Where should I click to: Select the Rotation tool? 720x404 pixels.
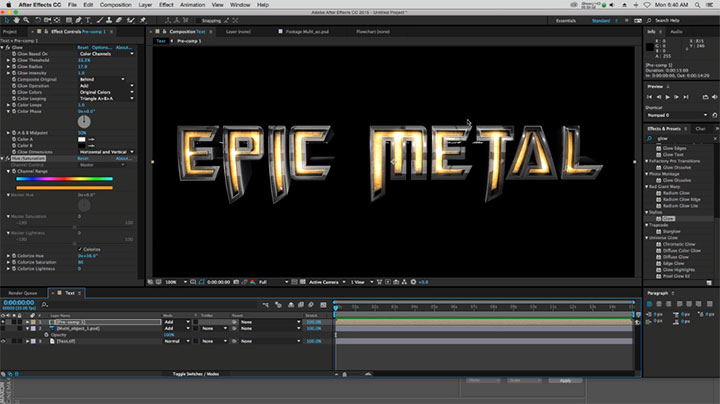click(38, 20)
